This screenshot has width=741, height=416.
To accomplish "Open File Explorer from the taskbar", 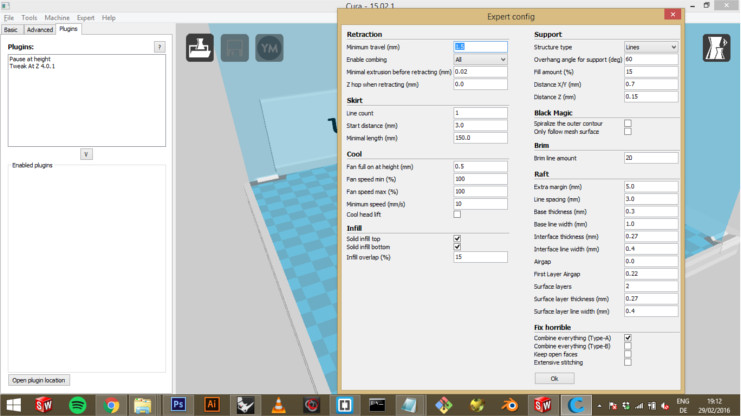I will [142, 405].
